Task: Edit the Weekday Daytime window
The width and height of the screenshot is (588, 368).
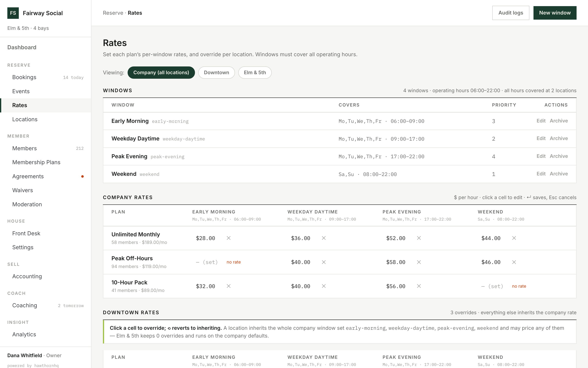Action: pyautogui.click(x=541, y=138)
